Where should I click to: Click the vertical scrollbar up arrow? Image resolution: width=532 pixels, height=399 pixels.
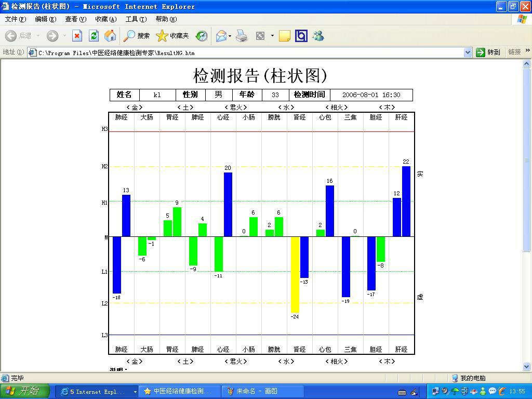pos(527,63)
